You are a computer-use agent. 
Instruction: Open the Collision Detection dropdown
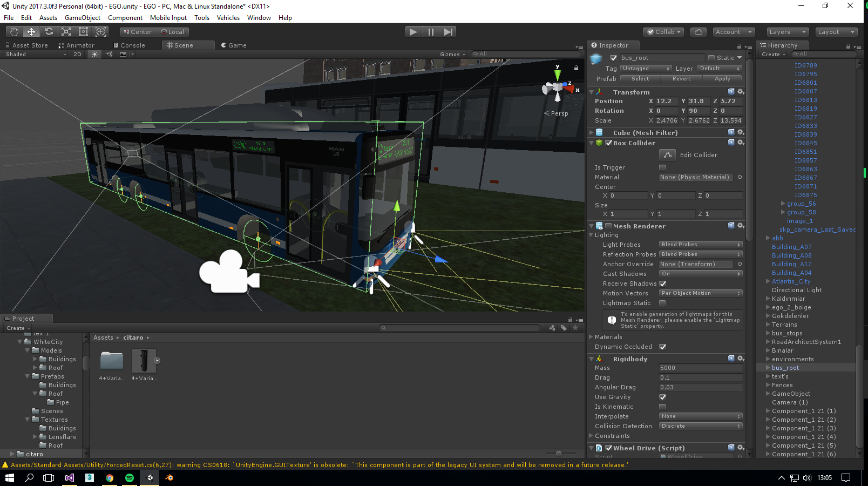point(701,426)
